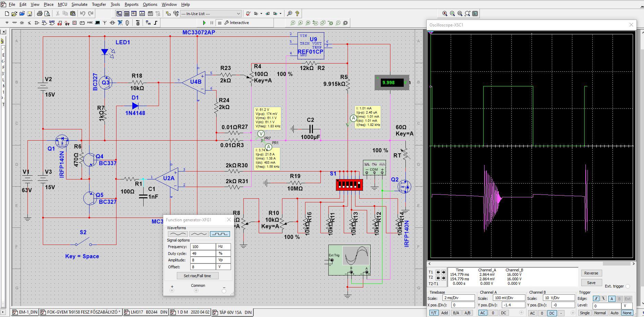Click the Set rise/Fall time button
The width and height of the screenshot is (644, 317).
[x=197, y=276]
